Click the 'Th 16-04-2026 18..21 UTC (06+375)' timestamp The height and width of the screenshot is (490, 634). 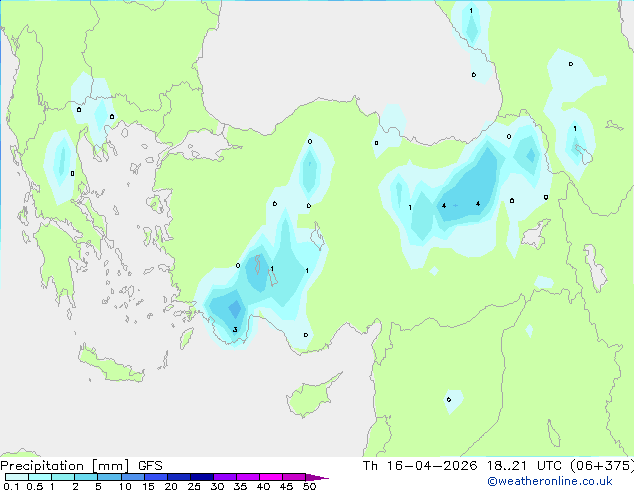click(x=498, y=466)
